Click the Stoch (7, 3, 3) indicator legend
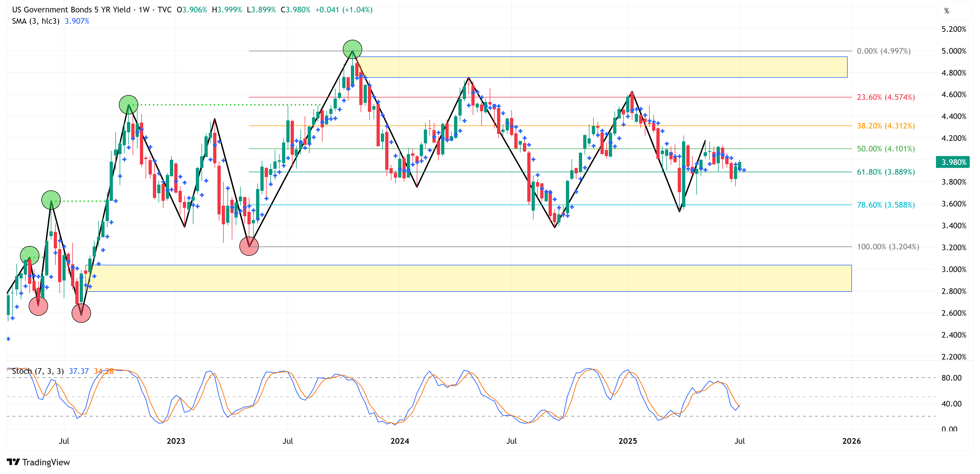This screenshot has width=980, height=474. click(x=38, y=371)
